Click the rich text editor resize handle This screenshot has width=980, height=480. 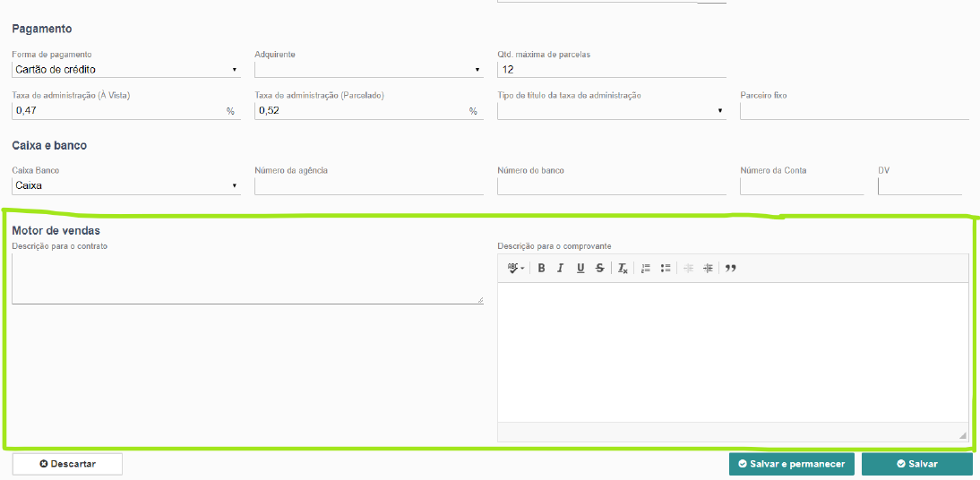[x=963, y=434]
